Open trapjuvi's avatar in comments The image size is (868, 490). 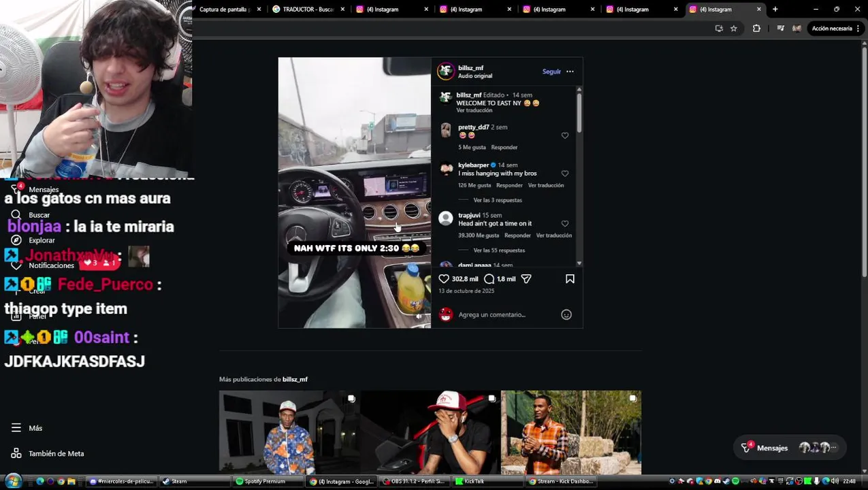pyautogui.click(x=446, y=218)
